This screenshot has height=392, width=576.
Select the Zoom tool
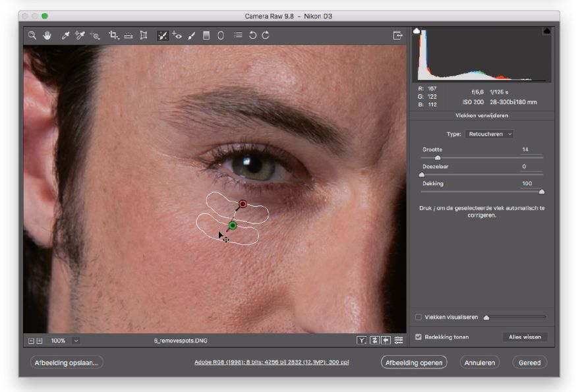(x=32, y=36)
